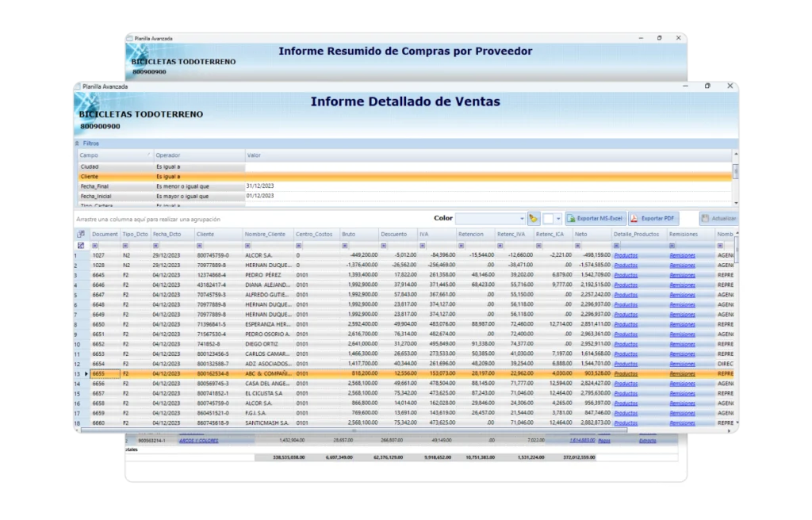Click the SANTICMASH S.A. client name
Screen dimensions: 812x520
(265, 423)
